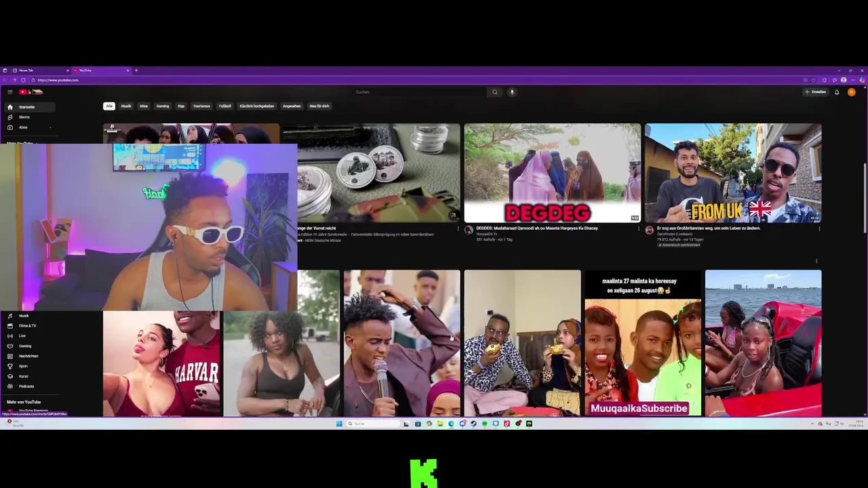
Task: Open the couple eating burgers short
Action: (x=522, y=343)
